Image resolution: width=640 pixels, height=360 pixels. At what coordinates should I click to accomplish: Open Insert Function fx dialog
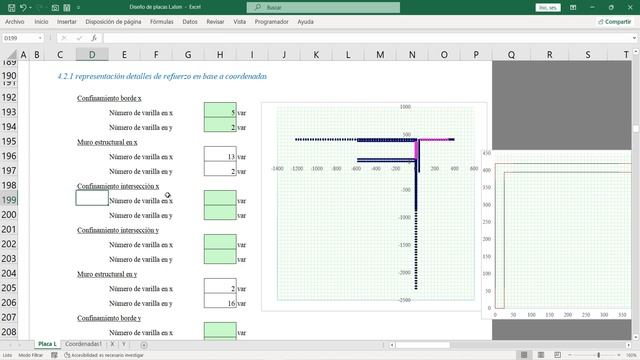coord(94,38)
